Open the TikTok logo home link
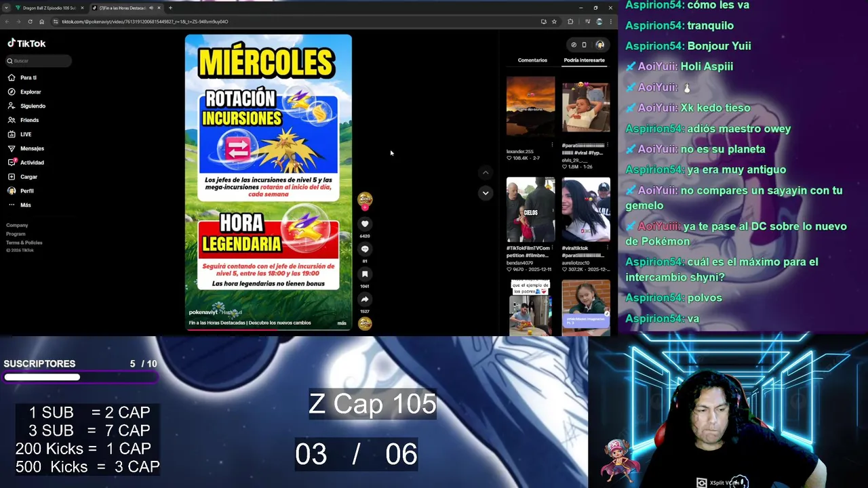 coord(26,43)
